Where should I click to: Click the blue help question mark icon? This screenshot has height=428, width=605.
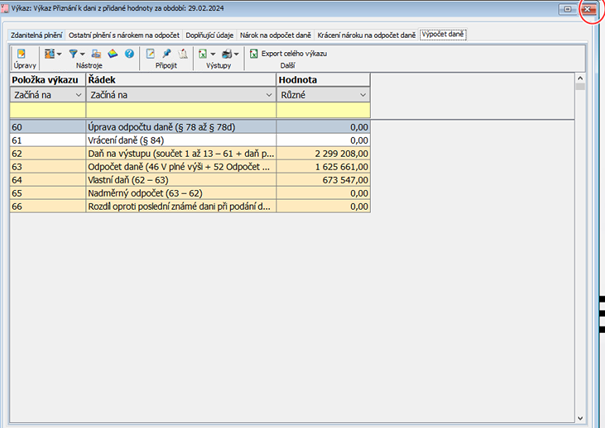[x=129, y=53]
